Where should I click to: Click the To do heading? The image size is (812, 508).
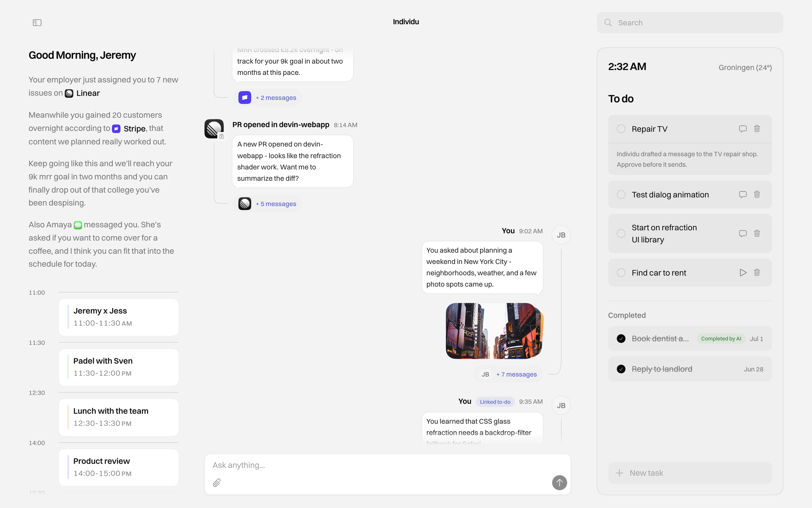[621, 99]
